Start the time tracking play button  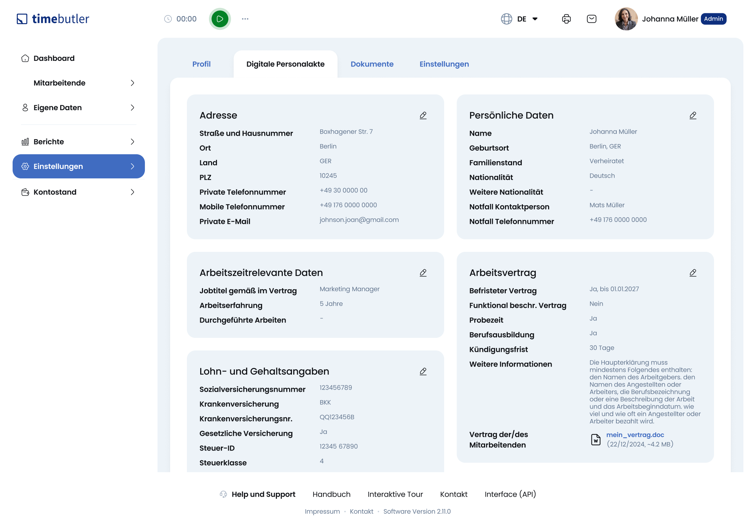point(220,19)
